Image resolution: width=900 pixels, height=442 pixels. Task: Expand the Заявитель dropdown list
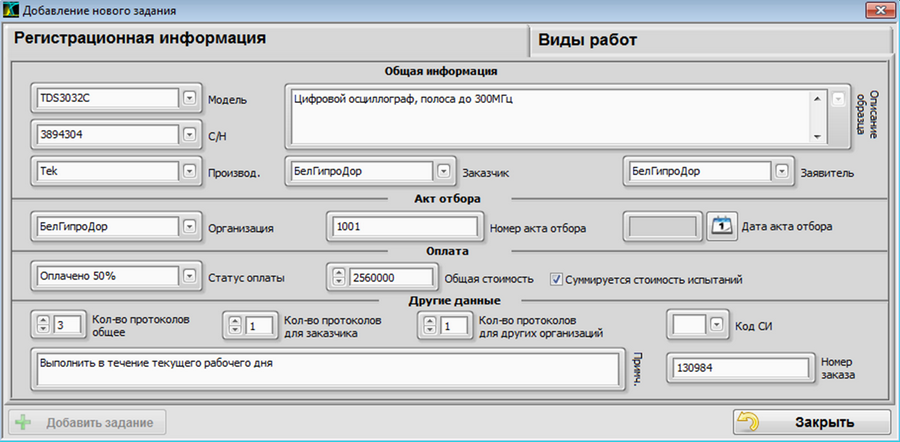click(x=781, y=170)
